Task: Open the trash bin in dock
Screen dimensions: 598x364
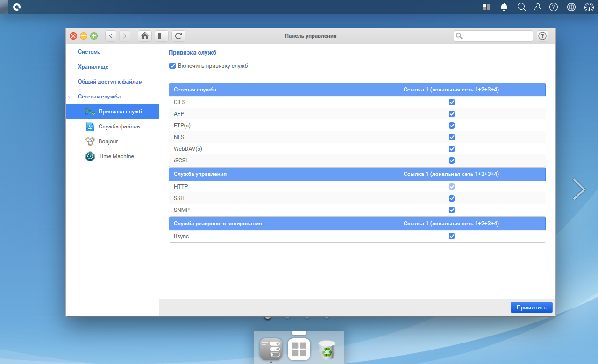Action: coord(327,349)
